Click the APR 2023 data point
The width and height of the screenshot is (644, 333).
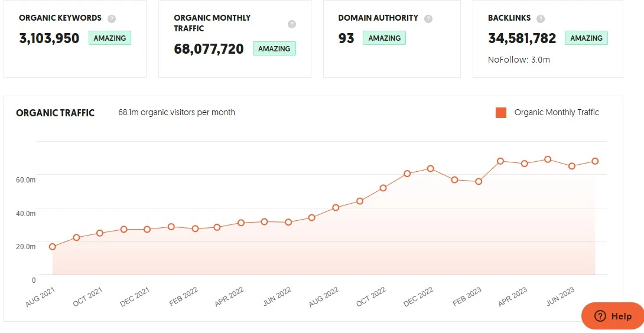[524, 164]
